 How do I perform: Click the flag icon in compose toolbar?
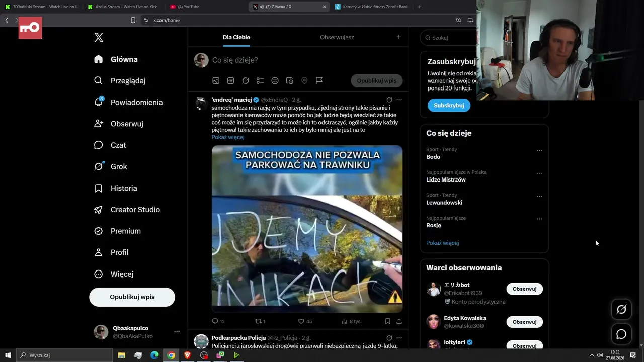pyautogui.click(x=319, y=81)
